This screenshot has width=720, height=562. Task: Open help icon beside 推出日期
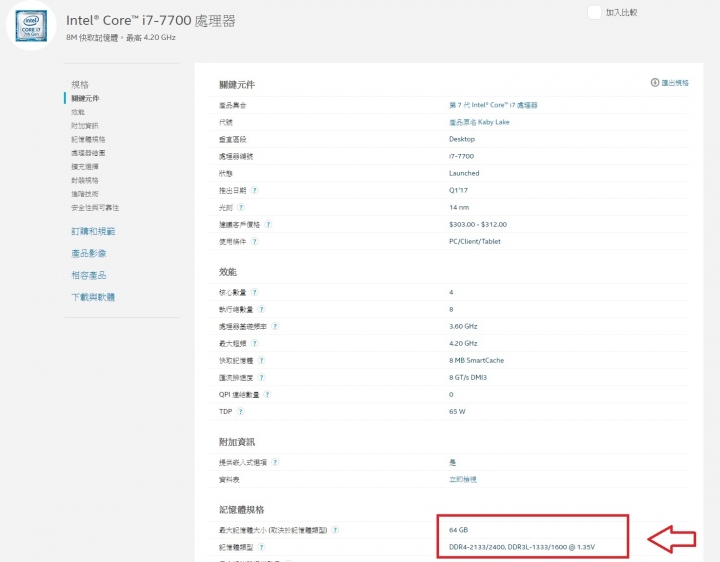coord(255,190)
